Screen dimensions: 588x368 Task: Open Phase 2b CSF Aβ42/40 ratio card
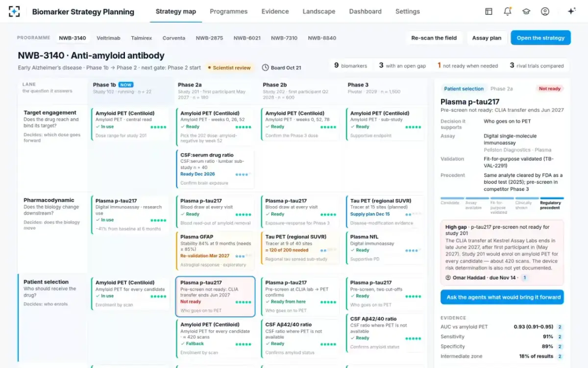coord(300,339)
